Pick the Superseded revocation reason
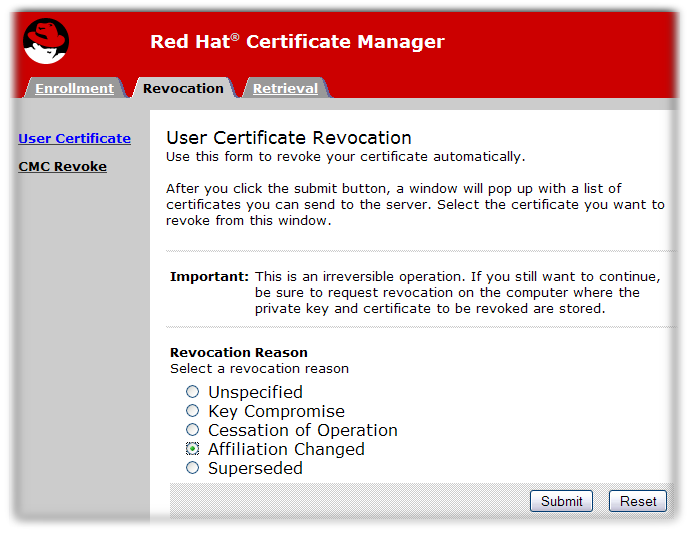Viewport: 691px width, 535px height. 193,468
